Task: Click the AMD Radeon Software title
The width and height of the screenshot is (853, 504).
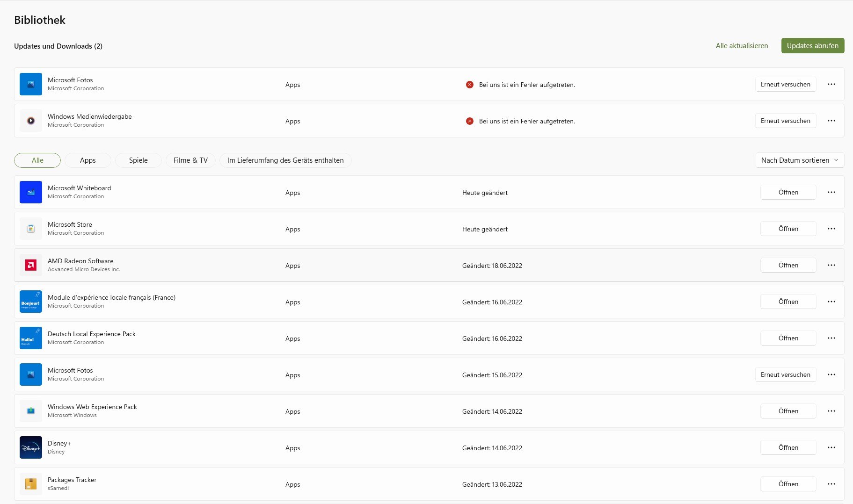Action: coord(80,261)
